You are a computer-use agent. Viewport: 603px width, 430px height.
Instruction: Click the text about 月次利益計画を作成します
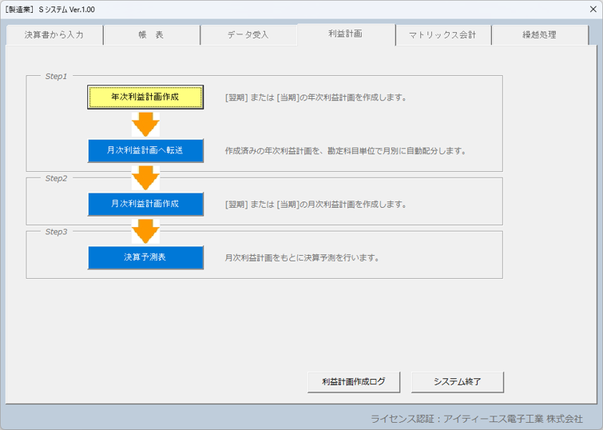316,205
